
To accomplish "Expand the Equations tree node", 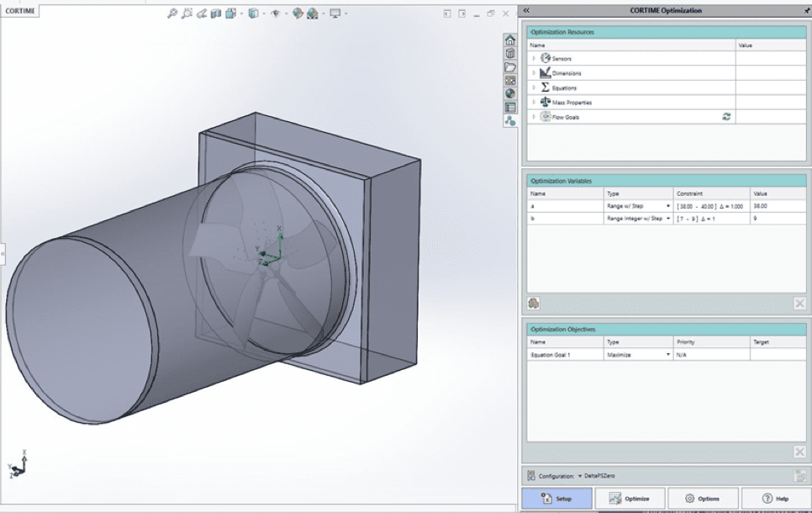I will pyautogui.click(x=534, y=87).
